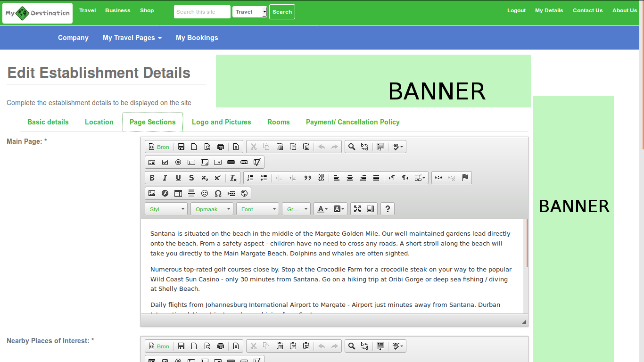Open the special character Omega icon
The image size is (644, 362).
pyautogui.click(x=218, y=193)
